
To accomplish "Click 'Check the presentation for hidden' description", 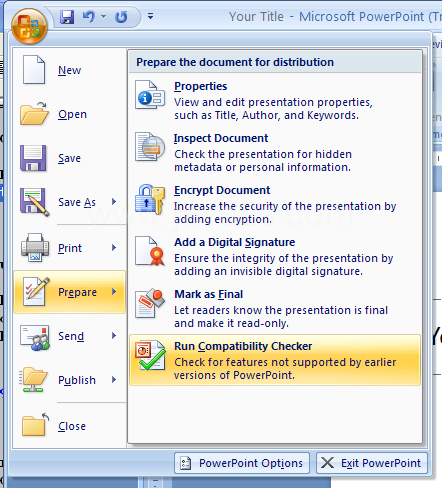I will point(263,161).
